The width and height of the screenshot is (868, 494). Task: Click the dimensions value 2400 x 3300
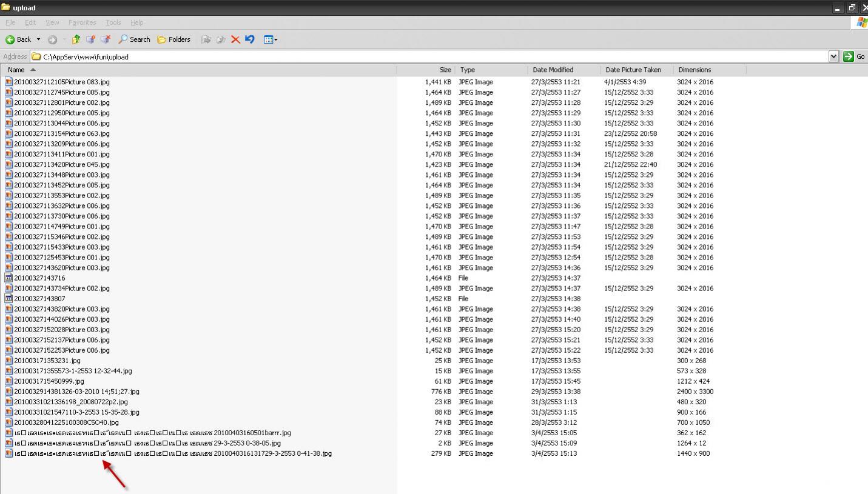(x=695, y=391)
